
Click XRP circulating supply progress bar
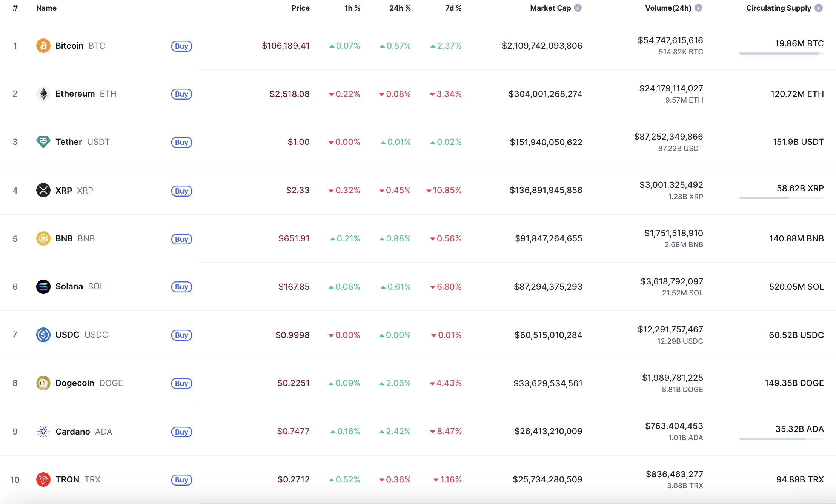point(781,198)
